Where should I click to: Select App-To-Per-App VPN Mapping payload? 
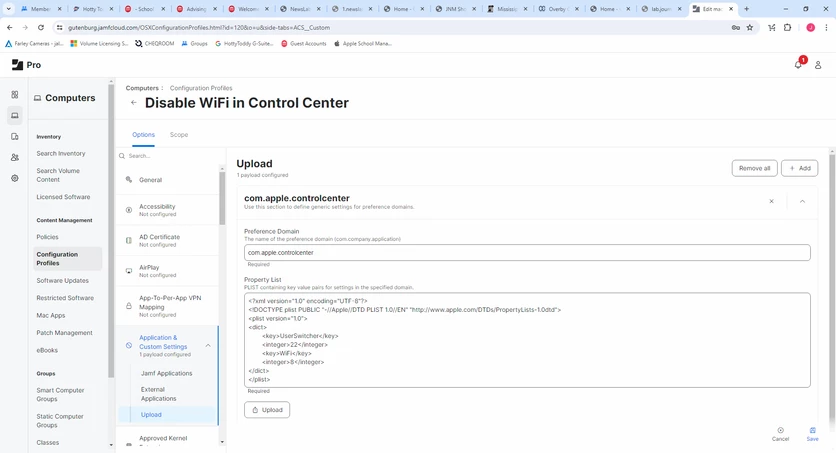pyautogui.click(x=167, y=306)
